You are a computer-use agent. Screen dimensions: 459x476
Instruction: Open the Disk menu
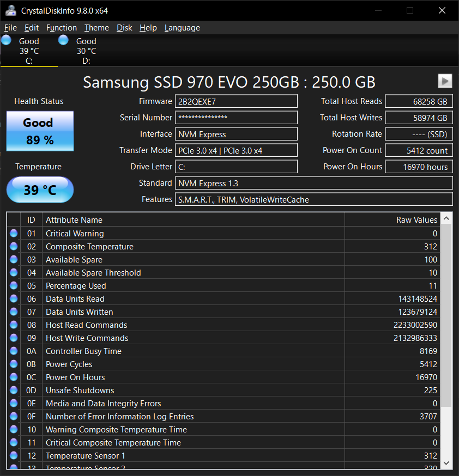tap(124, 28)
